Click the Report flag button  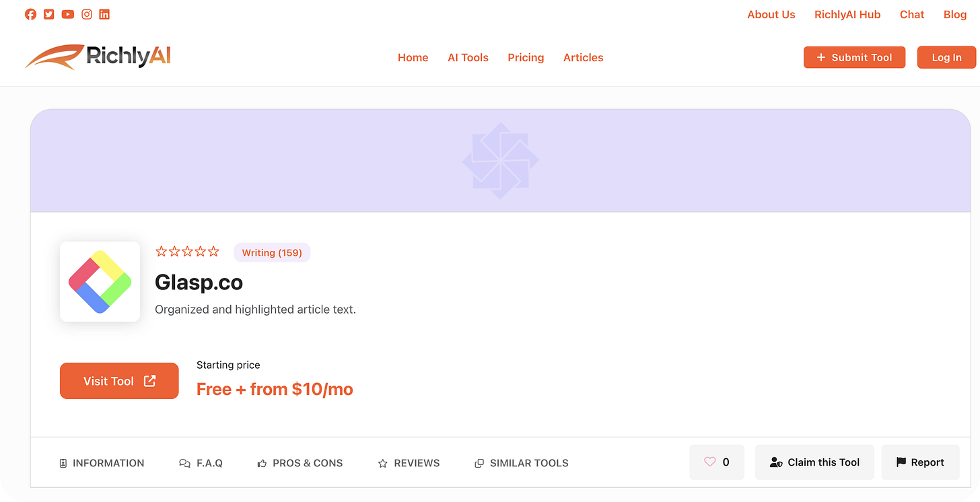click(x=920, y=462)
